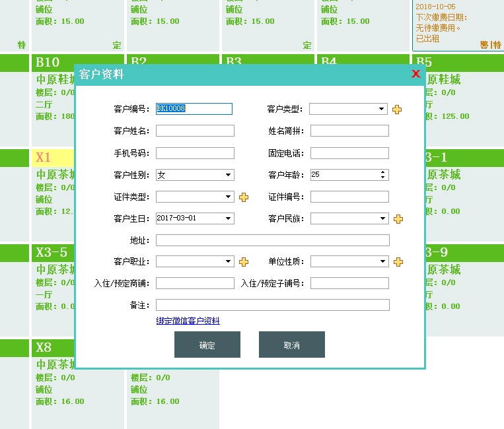Click the plus icon beside 客户职业

(244, 262)
